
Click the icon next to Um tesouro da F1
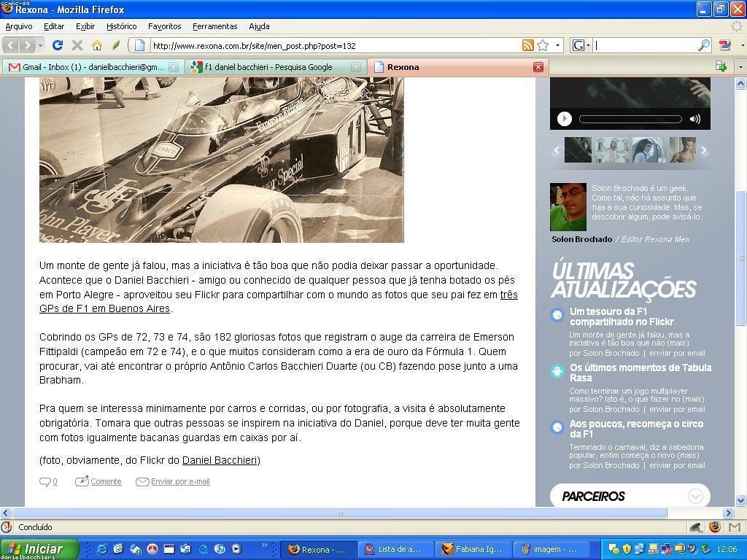point(557,315)
